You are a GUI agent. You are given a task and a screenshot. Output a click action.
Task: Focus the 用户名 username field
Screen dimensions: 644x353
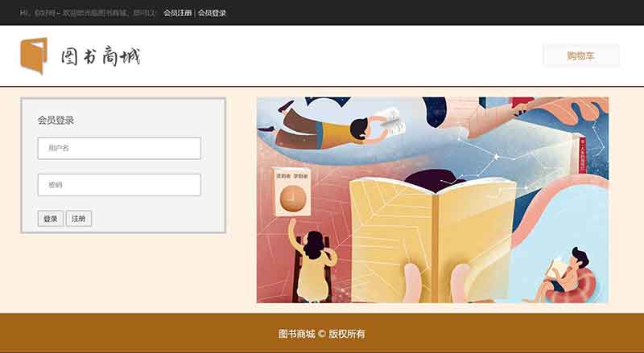119,148
